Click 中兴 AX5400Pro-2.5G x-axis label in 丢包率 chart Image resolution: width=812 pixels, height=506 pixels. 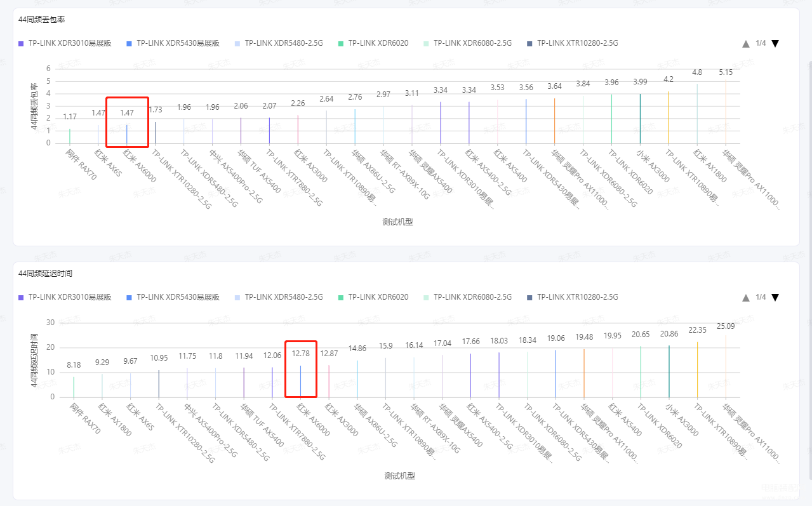(x=237, y=176)
